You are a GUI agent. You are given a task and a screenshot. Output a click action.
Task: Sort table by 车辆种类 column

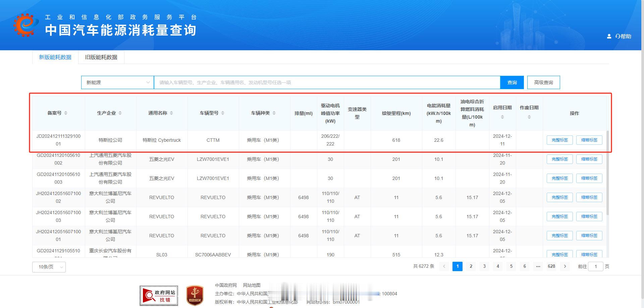[274, 113]
